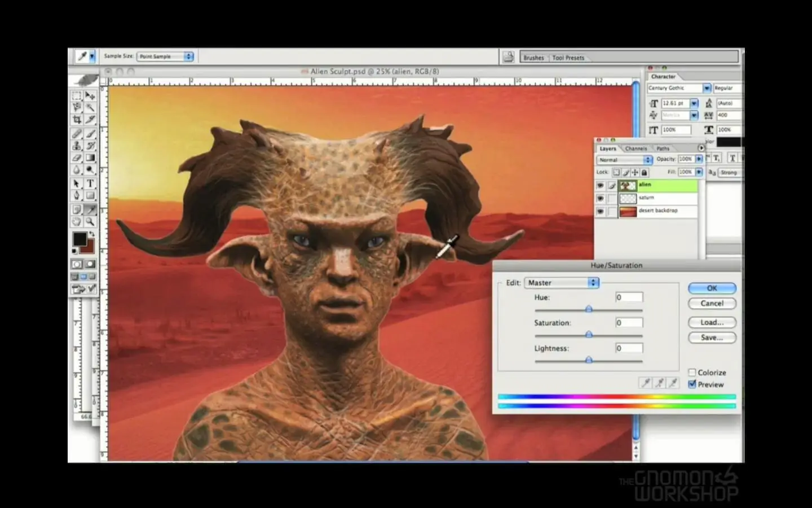The image size is (812, 508).
Task: Click the Jump to ImageReady button
Action: click(83, 290)
